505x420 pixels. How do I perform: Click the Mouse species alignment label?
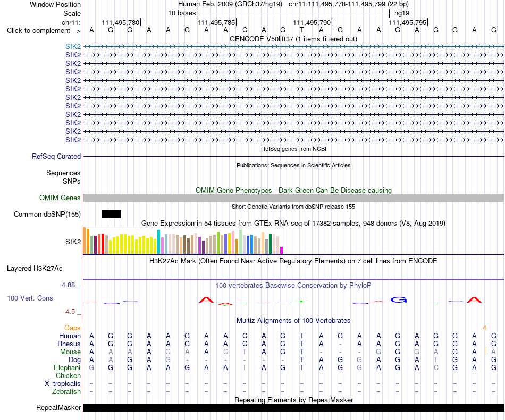click(70, 352)
